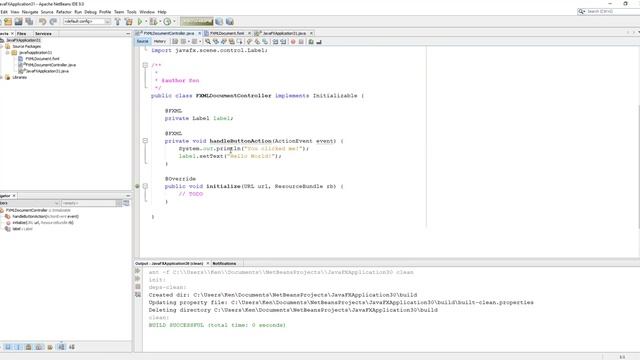Image resolution: width=640 pixels, height=360 pixels.
Task: Open the Debug menu
Action: coord(90,12)
